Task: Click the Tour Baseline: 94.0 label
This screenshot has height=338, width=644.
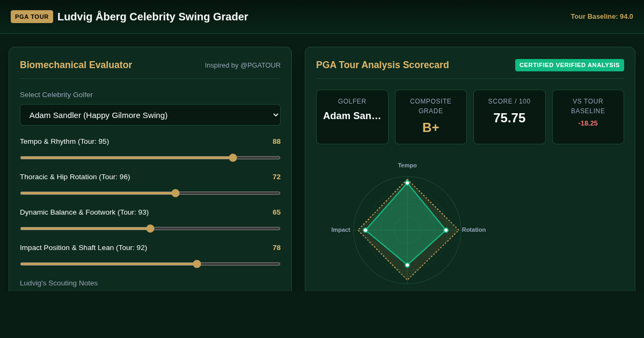Action: tap(602, 17)
